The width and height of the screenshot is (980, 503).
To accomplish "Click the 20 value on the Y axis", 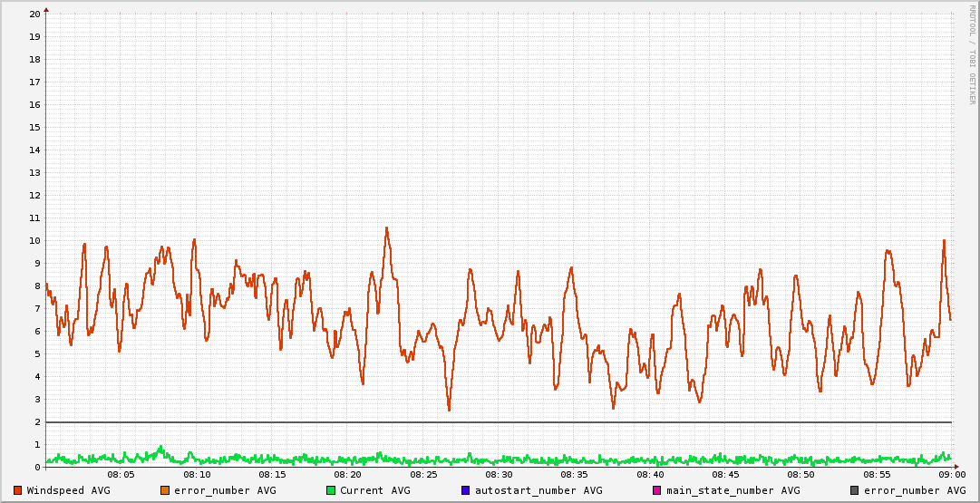I will click(34, 14).
